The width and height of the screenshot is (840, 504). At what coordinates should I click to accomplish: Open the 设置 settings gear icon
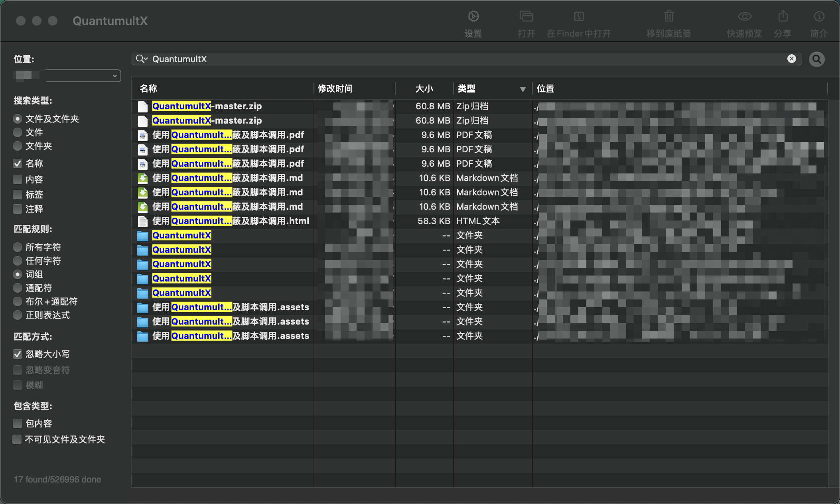click(473, 16)
